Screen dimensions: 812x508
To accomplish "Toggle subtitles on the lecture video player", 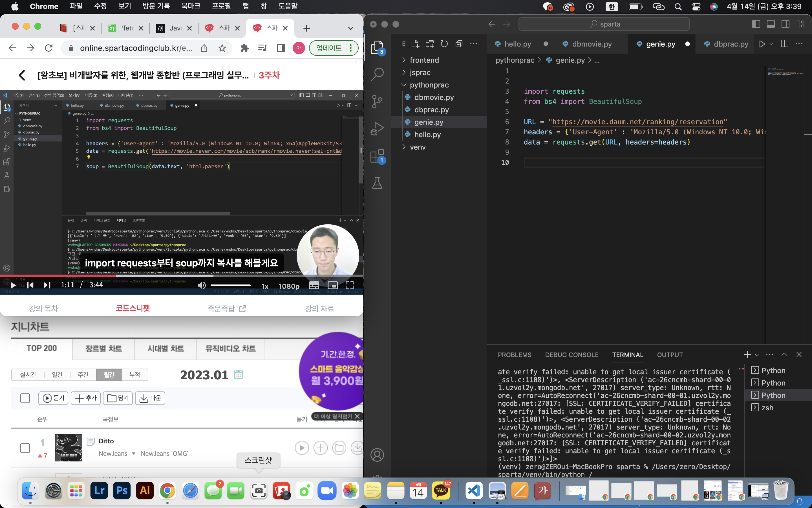I will click(x=314, y=286).
